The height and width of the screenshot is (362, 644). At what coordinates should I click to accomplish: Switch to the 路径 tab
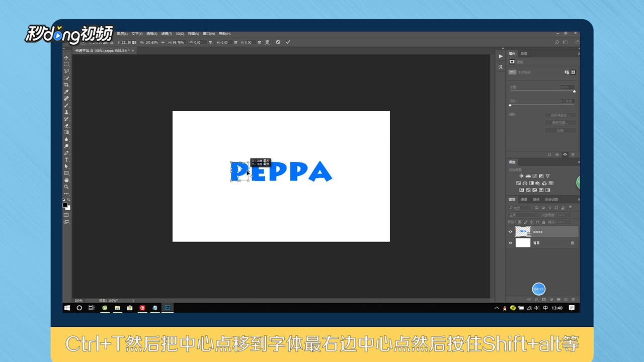pyautogui.click(x=536, y=200)
